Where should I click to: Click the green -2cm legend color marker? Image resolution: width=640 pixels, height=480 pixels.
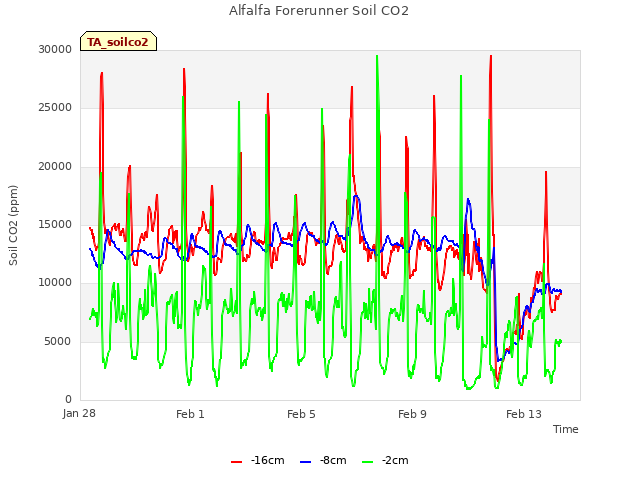point(367,462)
